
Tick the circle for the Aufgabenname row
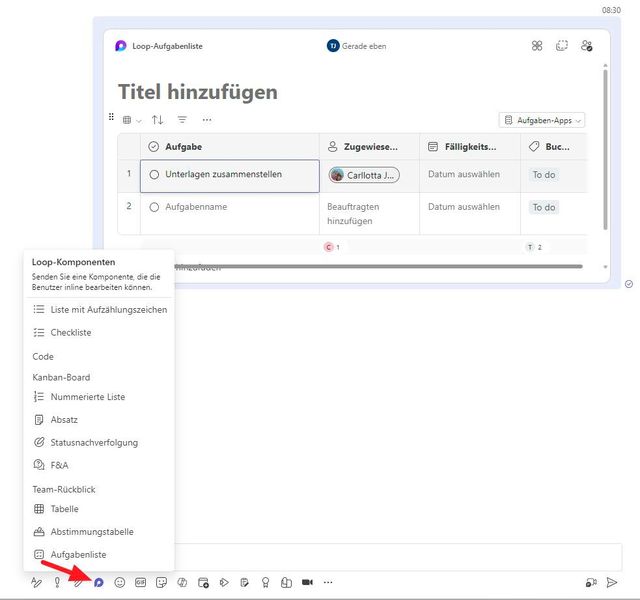(154, 207)
